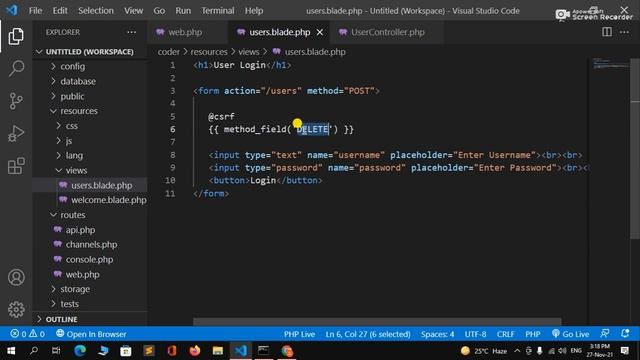The width and height of the screenshot is (640, 360).
Task: Click Open In Browser status item
Action: (x=91, y=334)
